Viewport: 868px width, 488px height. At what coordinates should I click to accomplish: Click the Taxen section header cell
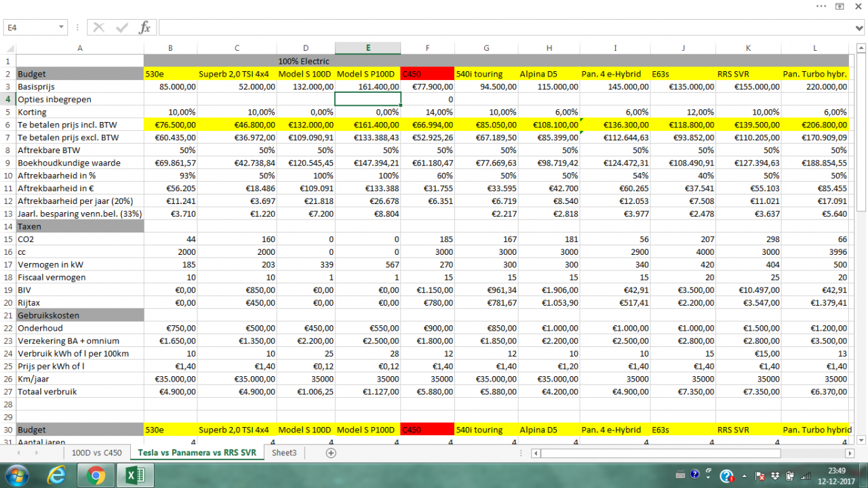pos(80,226)
